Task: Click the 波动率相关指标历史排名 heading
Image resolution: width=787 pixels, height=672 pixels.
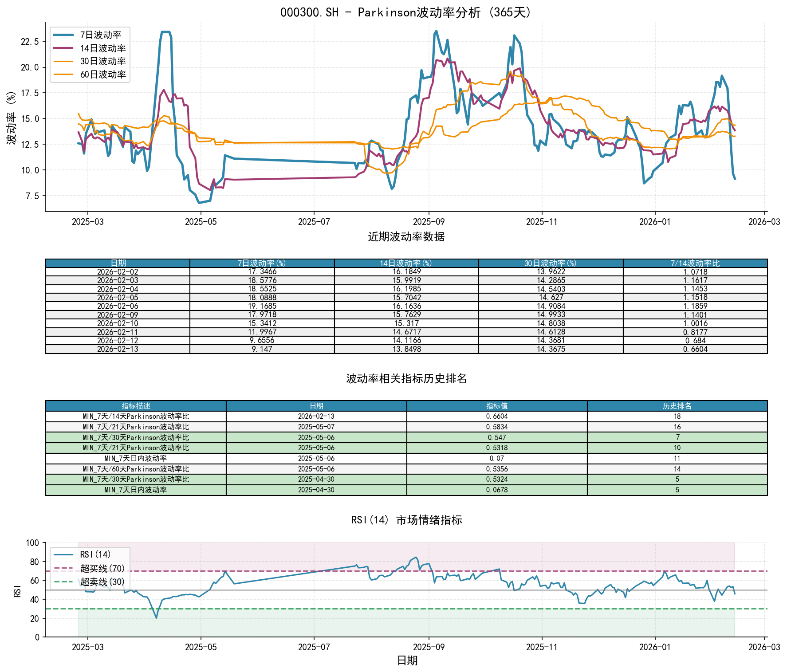Action: click(406, 378)
